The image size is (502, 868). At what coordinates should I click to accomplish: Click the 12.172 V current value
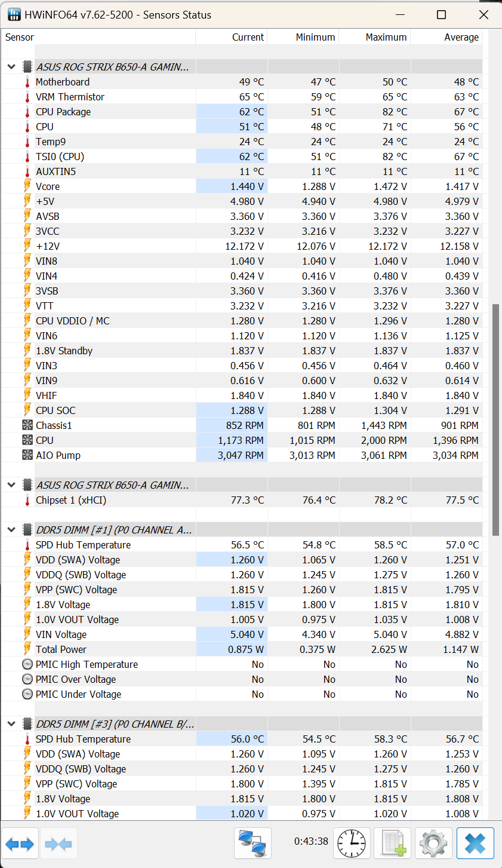pos(245,246)
